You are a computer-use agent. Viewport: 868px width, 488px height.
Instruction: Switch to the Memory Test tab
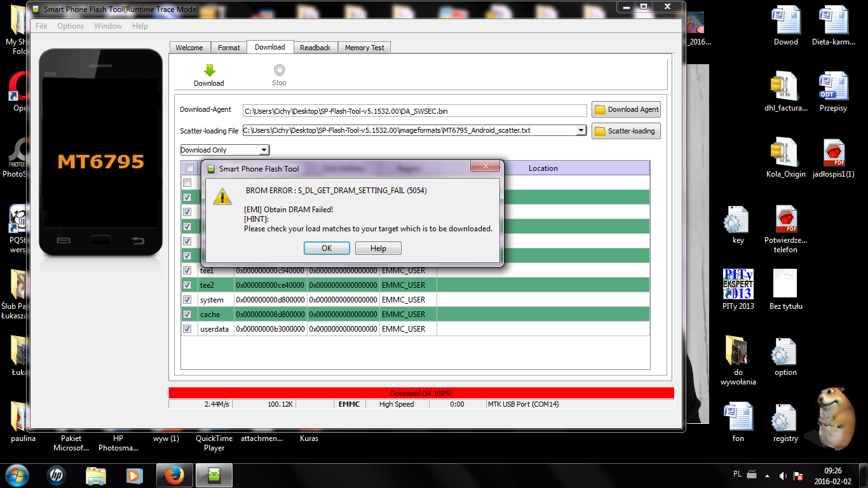pos(365,48)
